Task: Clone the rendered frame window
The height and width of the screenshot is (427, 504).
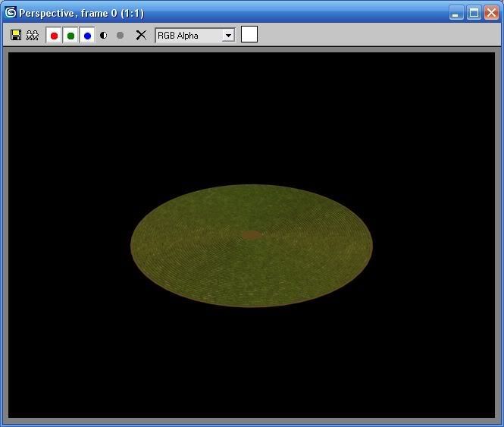Action: [x=33, y=35]
